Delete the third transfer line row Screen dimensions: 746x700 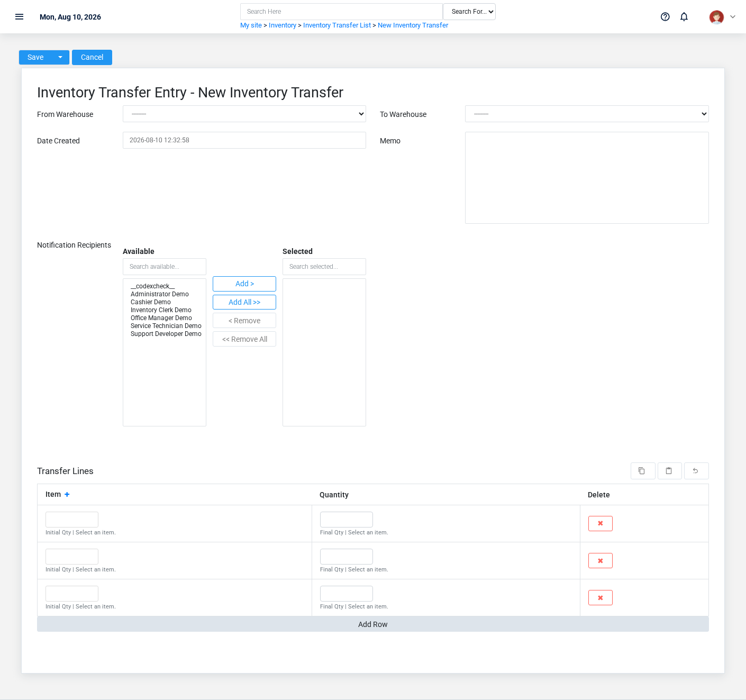point(601,597)
